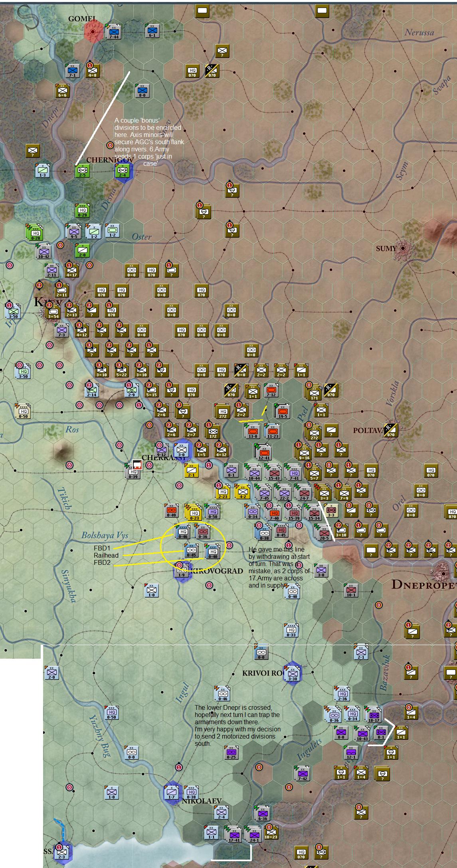457x868 pixels.
Task: Click the green 2-0 brigade counter
Action: tap(82, 250)
